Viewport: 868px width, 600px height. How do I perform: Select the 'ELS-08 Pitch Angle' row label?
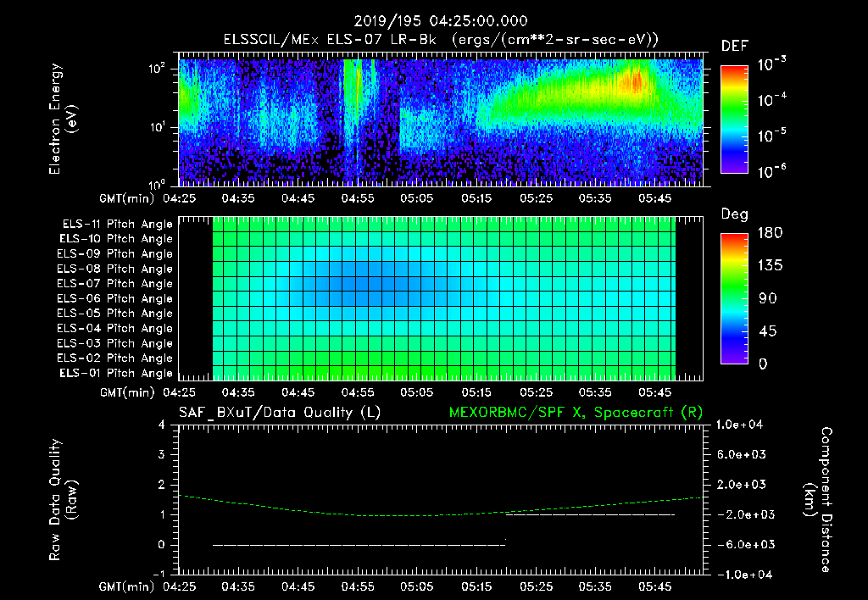[115, 269]
